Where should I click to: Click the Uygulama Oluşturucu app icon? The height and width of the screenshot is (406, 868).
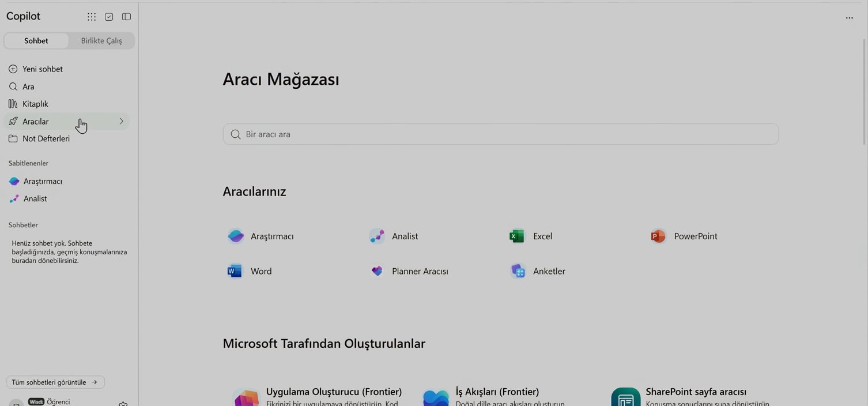tap(246, 398)
